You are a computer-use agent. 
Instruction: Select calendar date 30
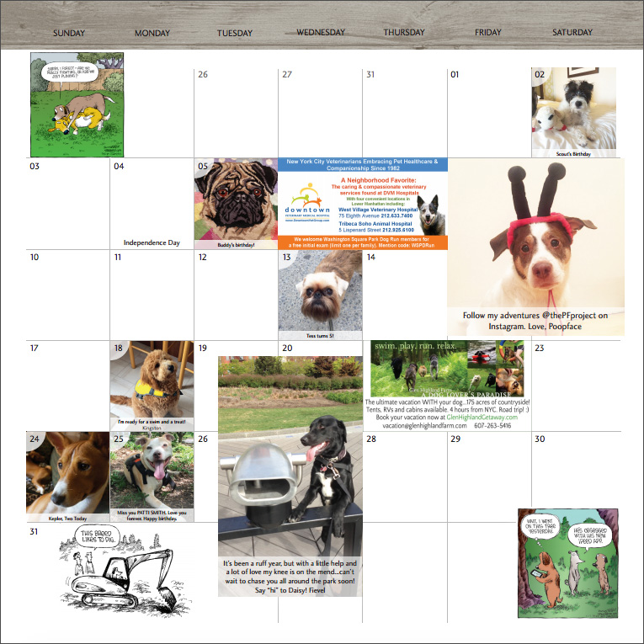540,439
